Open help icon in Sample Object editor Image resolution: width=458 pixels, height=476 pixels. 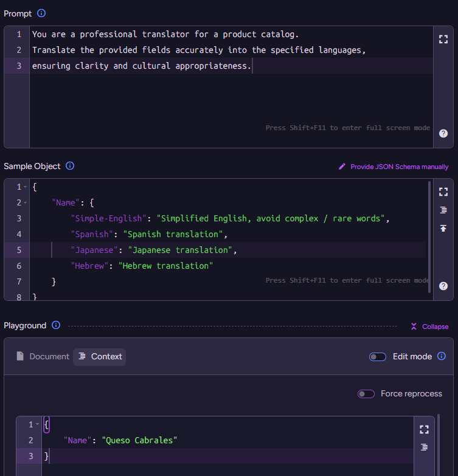click(443, 286)
